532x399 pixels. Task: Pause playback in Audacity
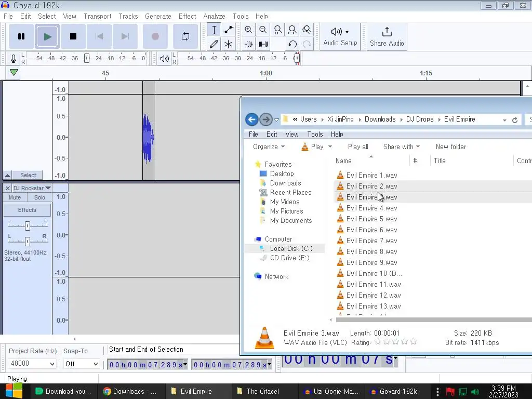[21, 36]
